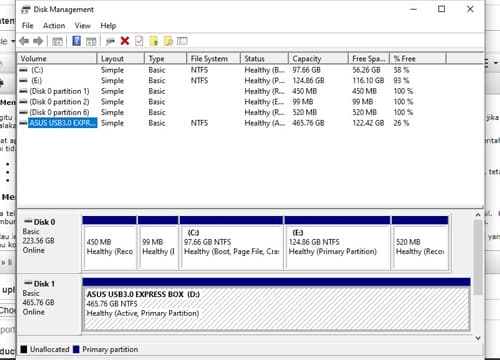Viewport: 500px width, 360px height.
Task: Click the Back arrow toolbar icon
Action: click(x=24, y=41)
